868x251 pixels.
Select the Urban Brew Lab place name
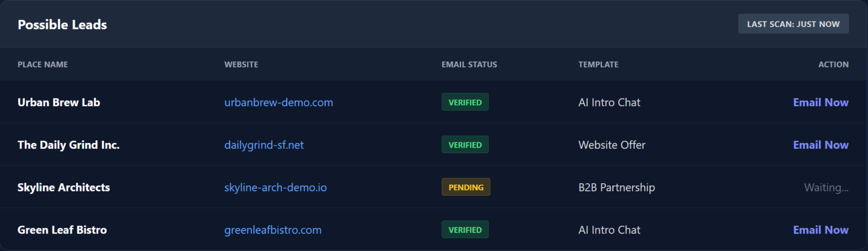coord(59,102)
